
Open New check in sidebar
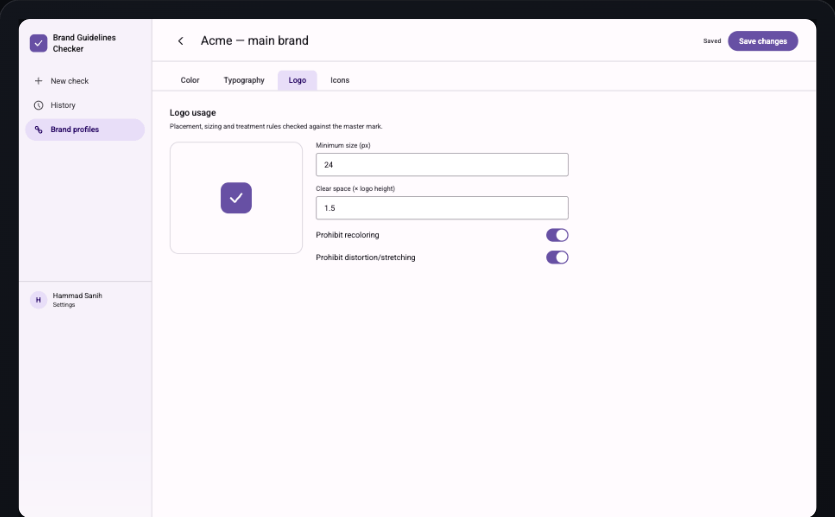[85, 81]
